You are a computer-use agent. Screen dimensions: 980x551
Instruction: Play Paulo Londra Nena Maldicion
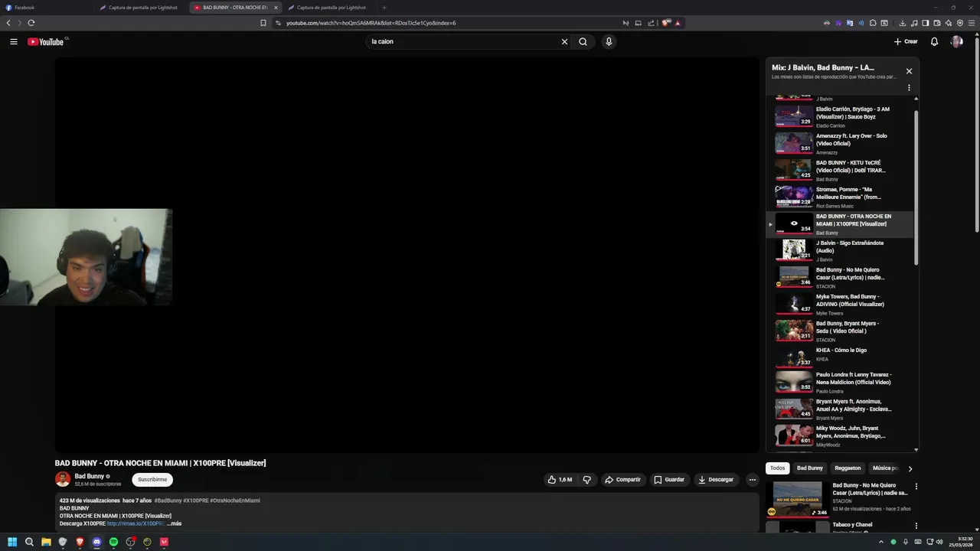[840, 384]
